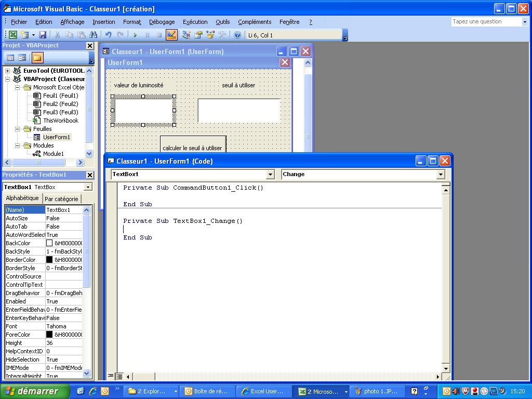Close the Propriétés - TextBox1 panel
Image resolution: width=532 pixels, height=399 pixels.
(x=89, y=175)
